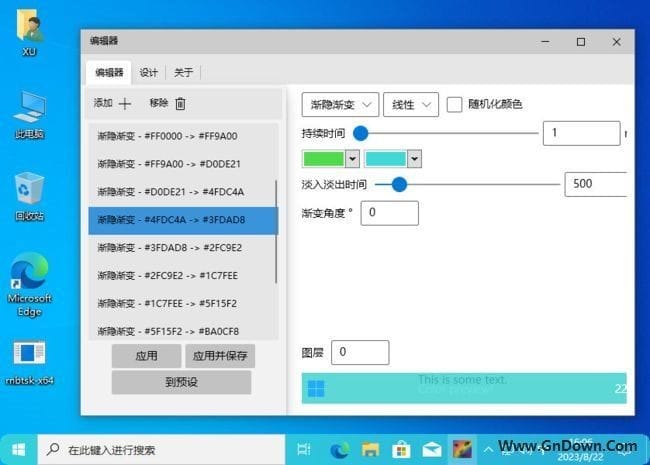The height and width of the screenshot is (465, 650).
Task: Open Task View on the taskbar
Action: click(x=304, y=450)
